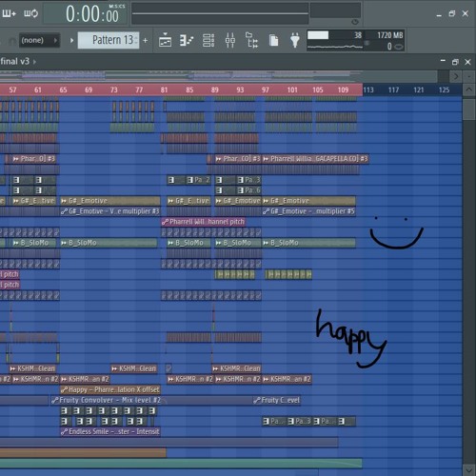Select the Phar..CO] #3 audio clip
The height and width of the screenshot is (476, 476).
tap(238, 159)
